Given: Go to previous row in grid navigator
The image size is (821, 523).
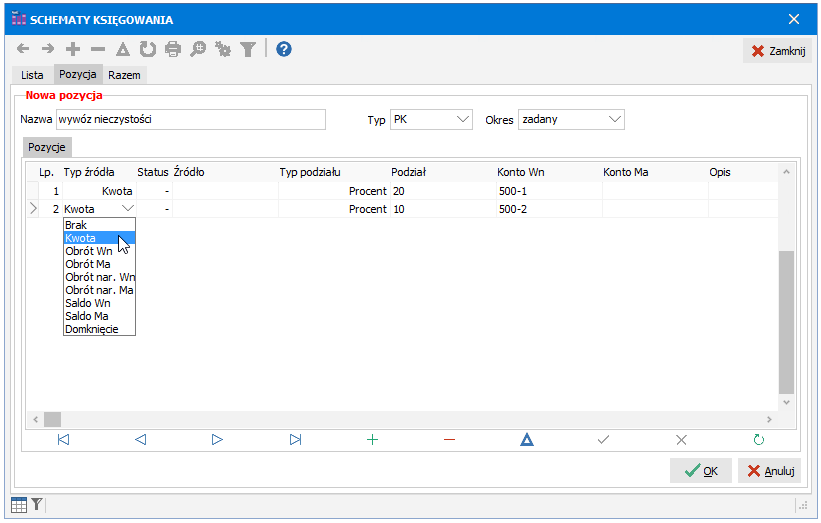Looking at the screenshot, I should click(140, 440).
